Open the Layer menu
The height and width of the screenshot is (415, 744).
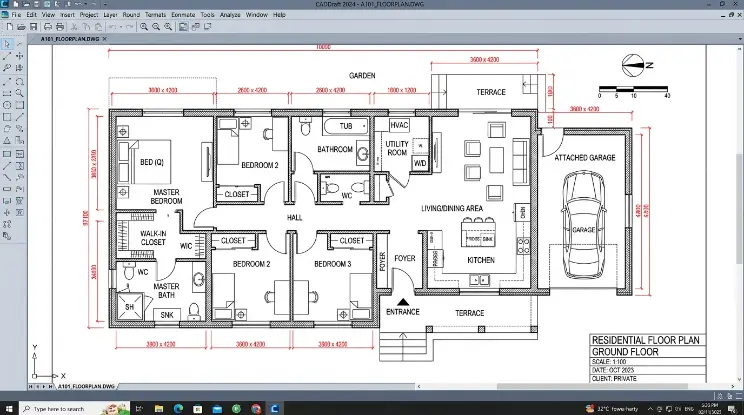[x=111, y=15]
